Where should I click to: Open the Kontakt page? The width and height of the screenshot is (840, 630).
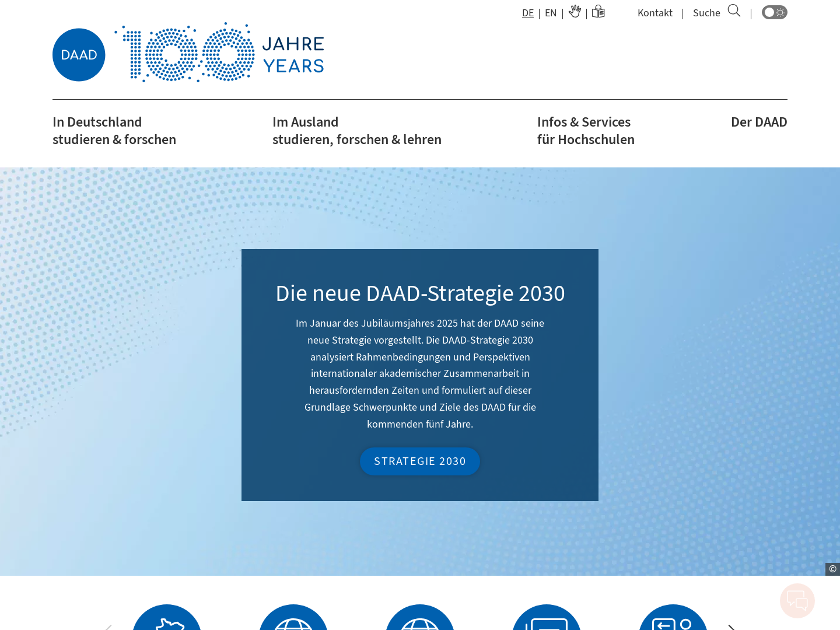point(655,13)
